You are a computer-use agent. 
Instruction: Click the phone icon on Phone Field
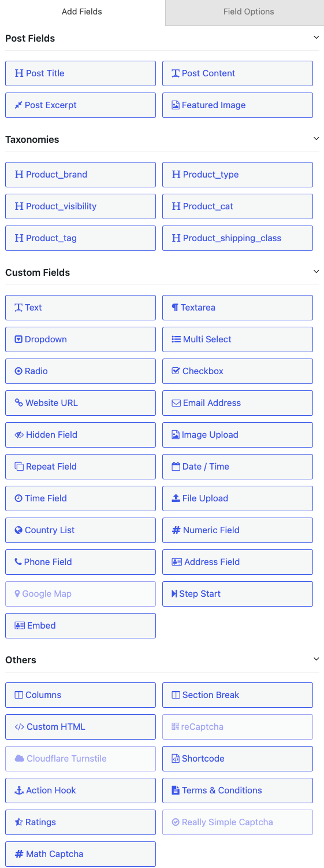pyautogui.click(x=18, y=562)
